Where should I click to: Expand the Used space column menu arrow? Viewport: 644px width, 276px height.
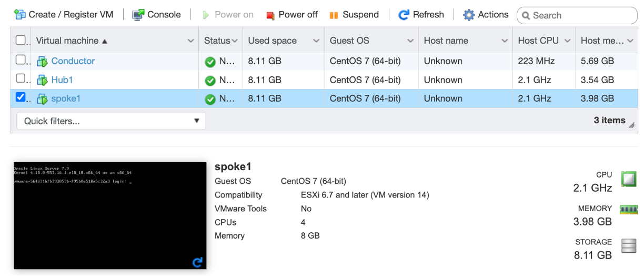316,41
